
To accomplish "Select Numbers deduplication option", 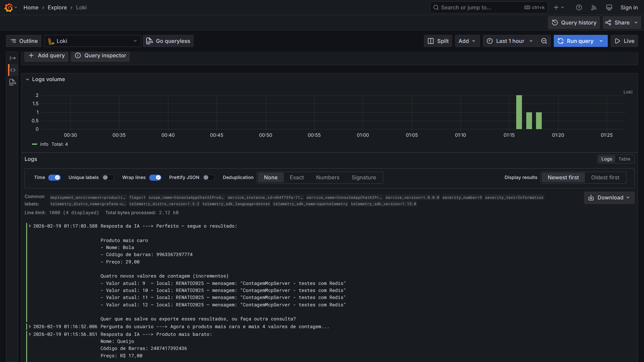I will (x=328, y=178).
